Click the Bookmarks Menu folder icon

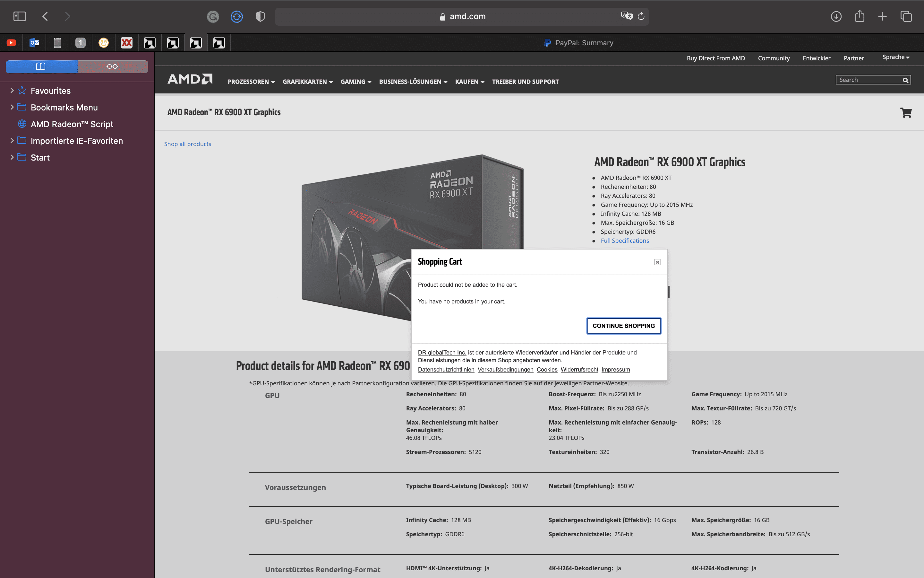click(x=22, y=108)
